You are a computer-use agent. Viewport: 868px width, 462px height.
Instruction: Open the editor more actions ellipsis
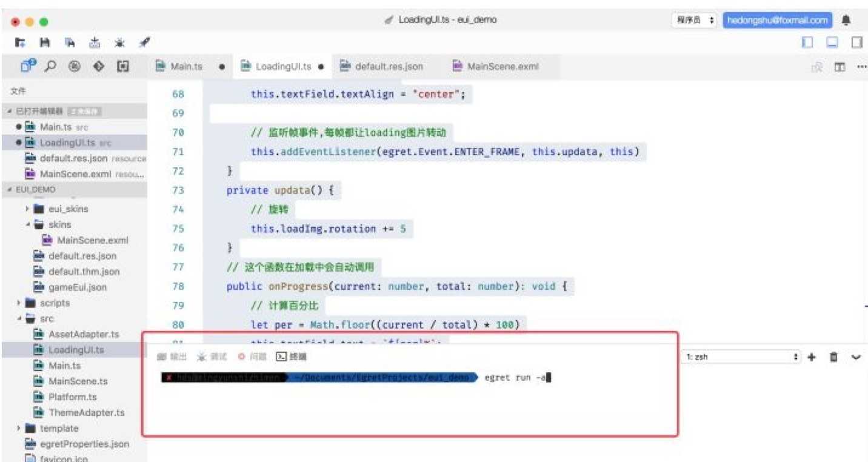[861, 67]
